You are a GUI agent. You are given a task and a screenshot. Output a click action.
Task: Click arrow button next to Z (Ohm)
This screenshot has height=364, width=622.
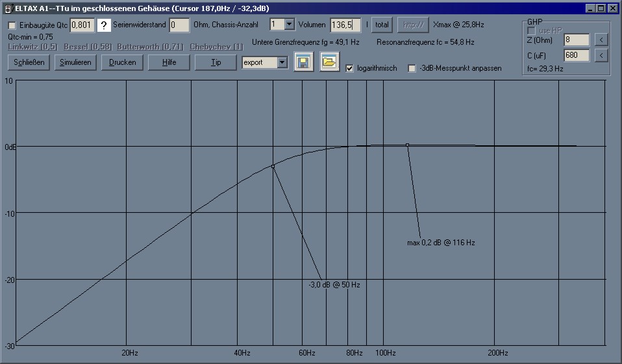pos(601,40)
